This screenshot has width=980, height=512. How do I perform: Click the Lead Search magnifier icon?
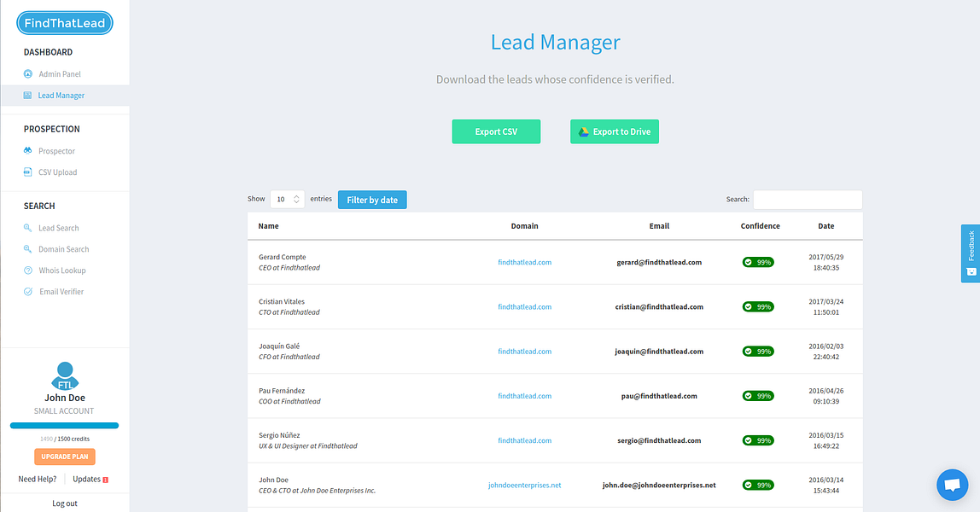coord(27,228)
